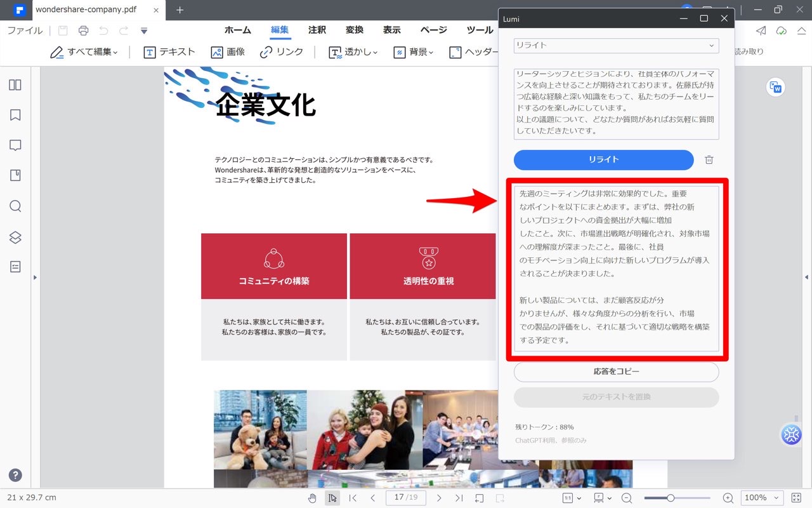Screen dimensions: 812x508
Task: Click the リライト button in the Lumi panel
Action: pos(603,160)
